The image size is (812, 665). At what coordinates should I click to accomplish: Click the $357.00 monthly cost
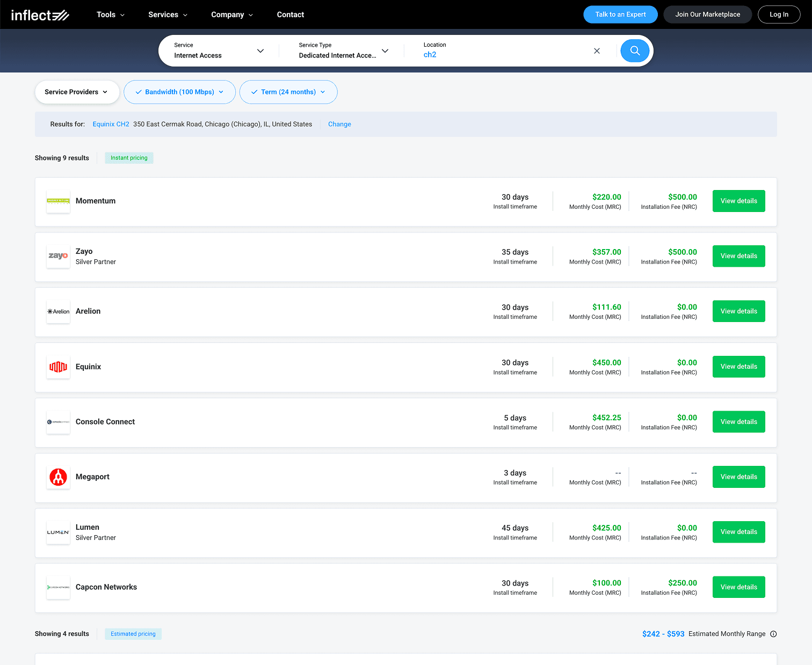click(x=606, y=252)
